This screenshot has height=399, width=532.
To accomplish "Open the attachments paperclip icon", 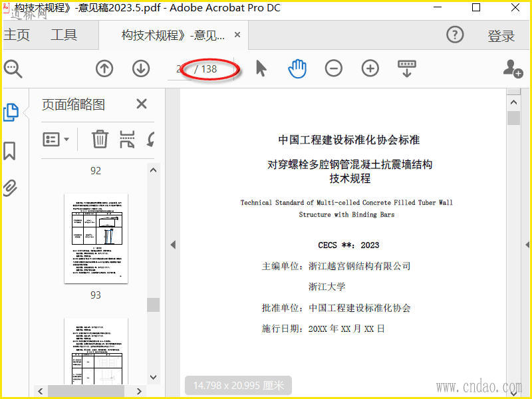I will (10, 188).
